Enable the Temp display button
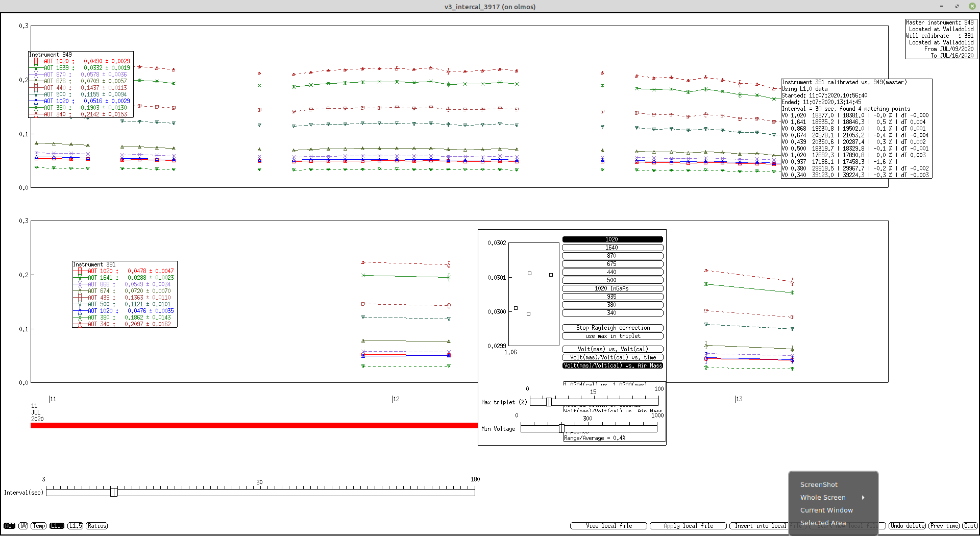This screenshot has width=980, height=536. (39, 526)
